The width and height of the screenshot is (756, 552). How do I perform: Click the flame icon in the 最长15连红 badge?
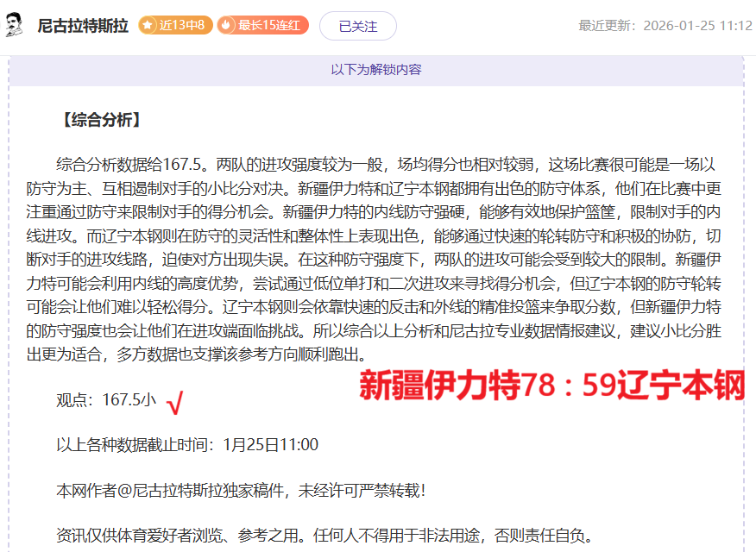(x=228, y=26)
